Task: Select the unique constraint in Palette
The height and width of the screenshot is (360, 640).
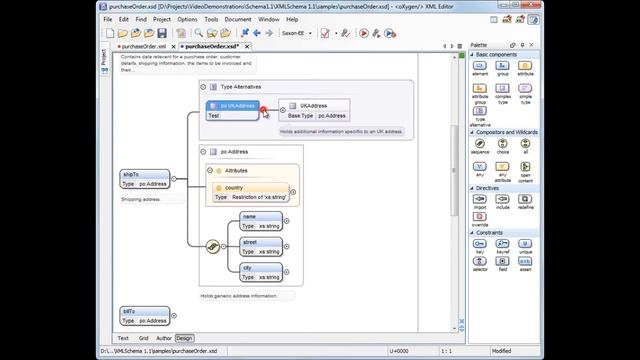Action: pyautogui.click(x=525, y=247)
